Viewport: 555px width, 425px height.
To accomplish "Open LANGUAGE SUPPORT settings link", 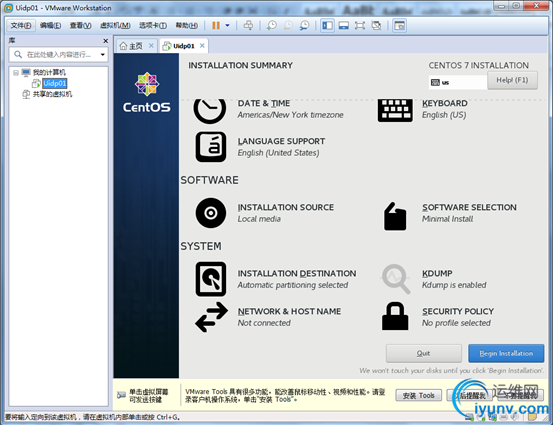I will coord(281,141).
